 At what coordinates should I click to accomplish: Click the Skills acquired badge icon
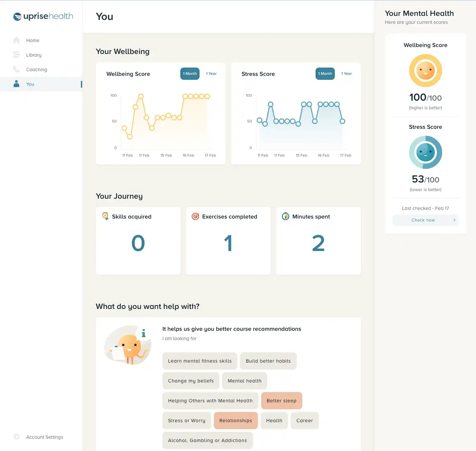click(105, 216)
